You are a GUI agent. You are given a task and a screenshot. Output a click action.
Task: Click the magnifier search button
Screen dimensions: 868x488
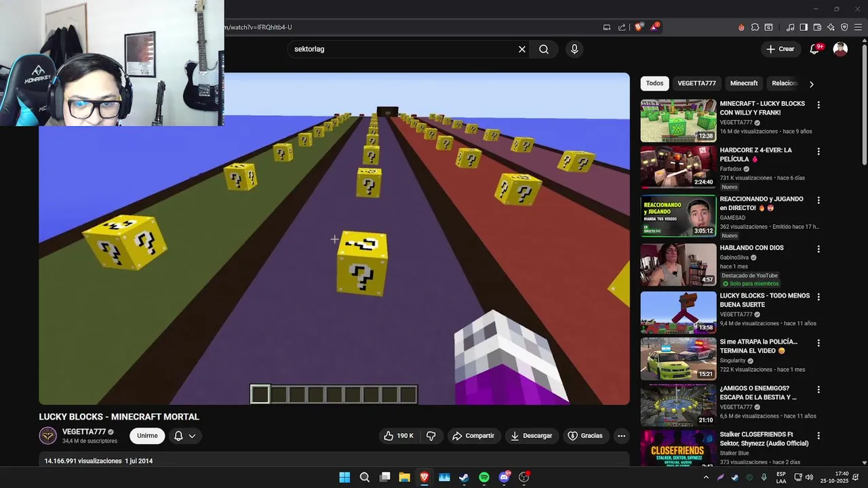click(544, 49)
